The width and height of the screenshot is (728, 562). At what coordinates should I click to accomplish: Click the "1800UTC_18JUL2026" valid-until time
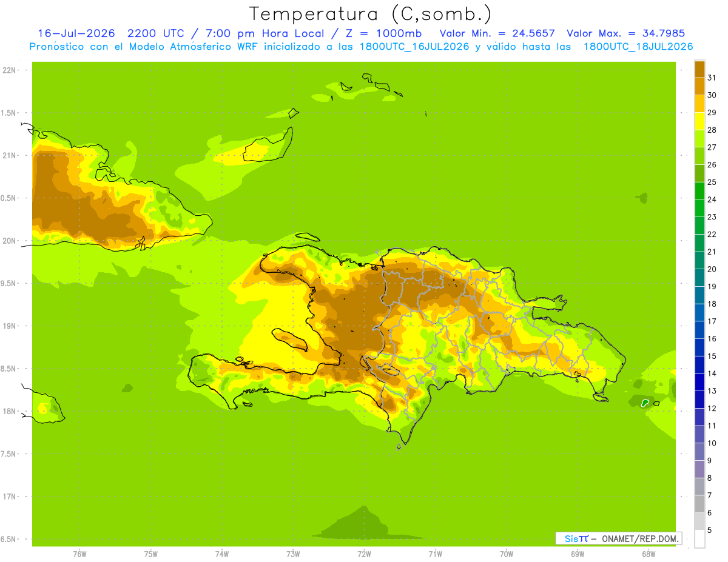(638, 47)
